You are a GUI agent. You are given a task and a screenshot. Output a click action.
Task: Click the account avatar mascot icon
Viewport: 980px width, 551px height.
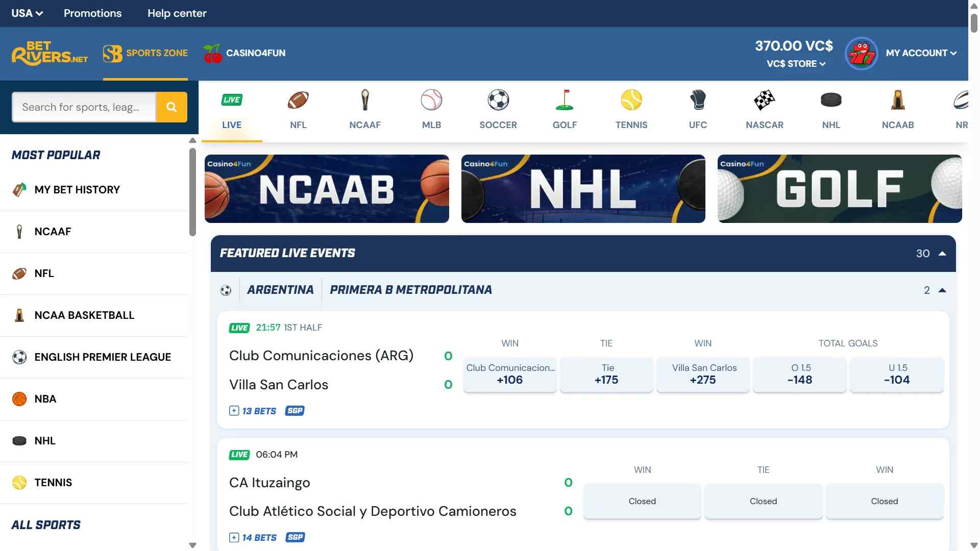tap(862, 53)
